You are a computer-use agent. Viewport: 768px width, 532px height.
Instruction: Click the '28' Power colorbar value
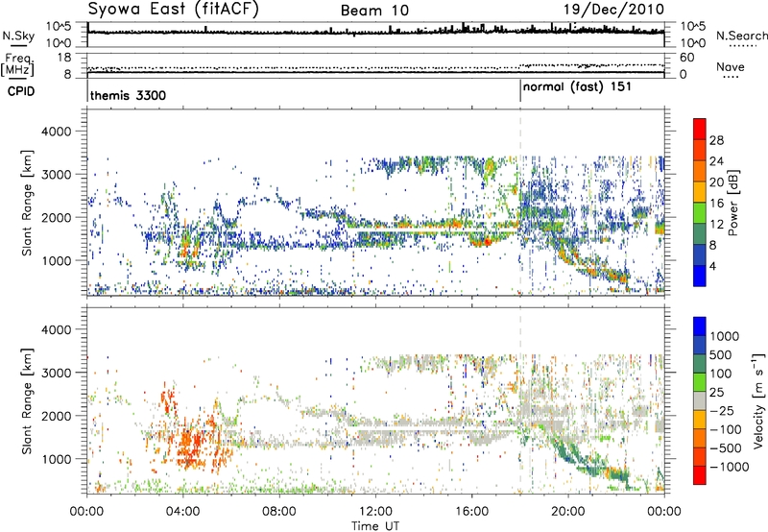click(716, 140)
